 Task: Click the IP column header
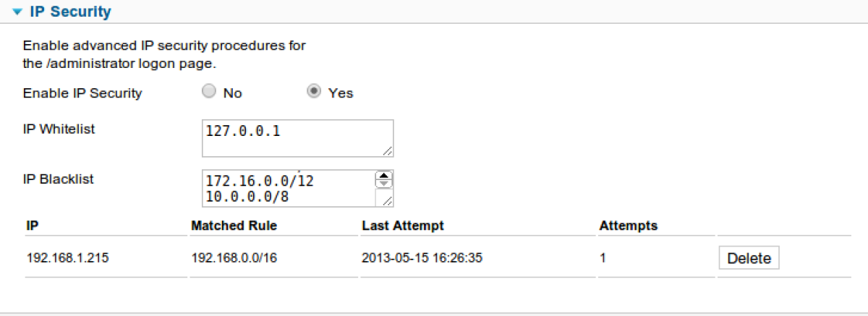[32, 226]
